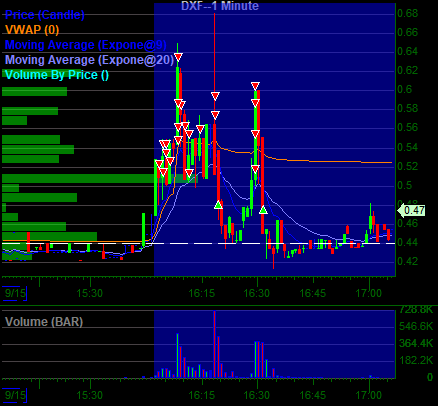Click the 0.52 price axis label
Screen dimensions: 438x406
point(407,166)
